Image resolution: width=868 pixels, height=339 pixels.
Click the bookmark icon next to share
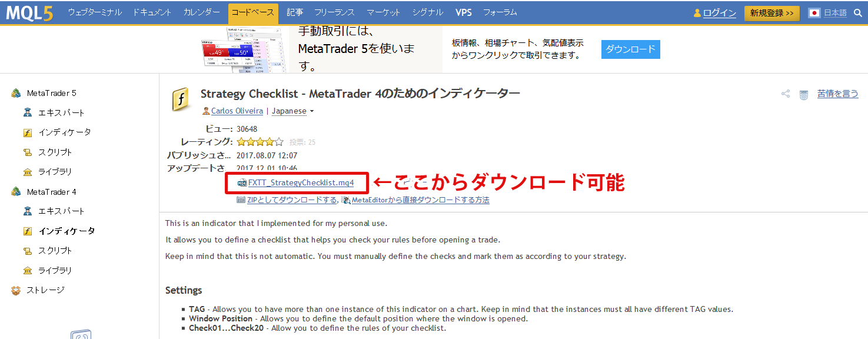(803, 94)
